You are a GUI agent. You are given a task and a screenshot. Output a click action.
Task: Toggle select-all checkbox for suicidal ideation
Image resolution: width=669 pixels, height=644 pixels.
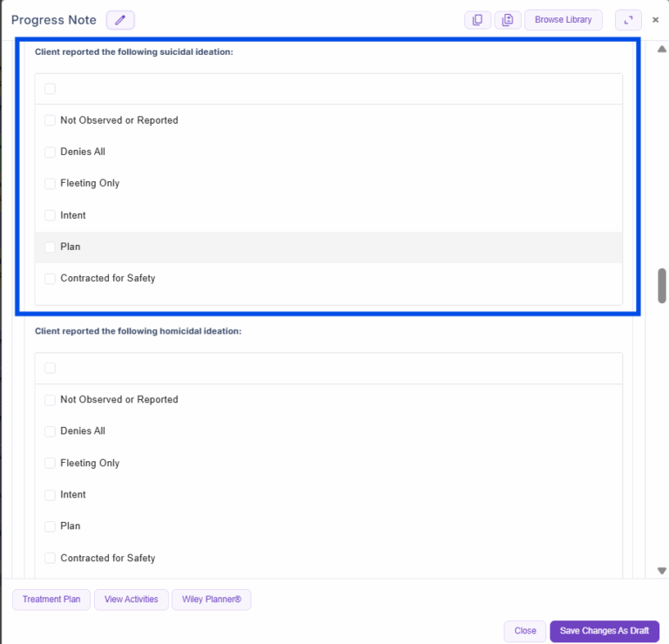click(x=50, y=89)
